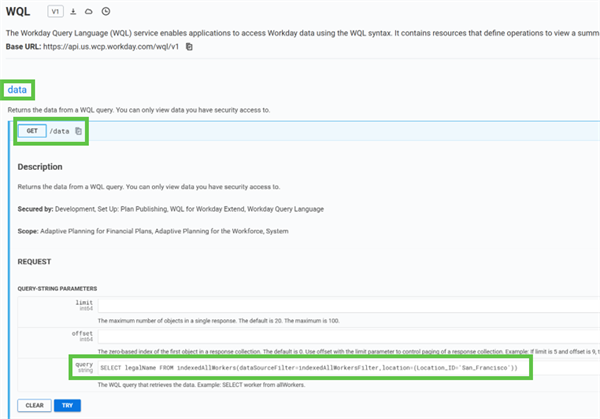The width and height of the screenshot is (600, 419).
Task: Click the query string input field
Action: (x=349, y=368)
